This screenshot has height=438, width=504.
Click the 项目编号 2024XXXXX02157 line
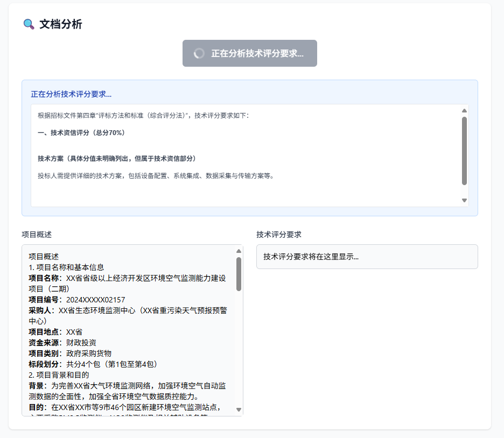(x=77, y=300)
